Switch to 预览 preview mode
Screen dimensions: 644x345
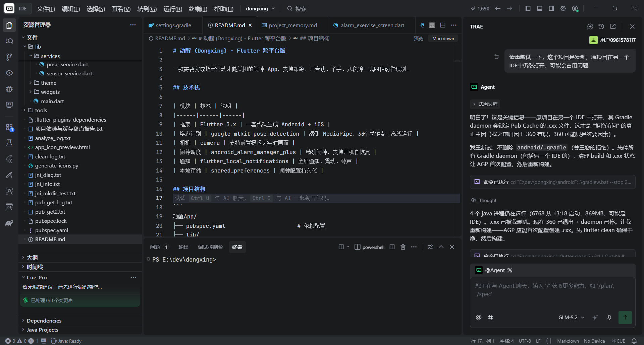418,39
